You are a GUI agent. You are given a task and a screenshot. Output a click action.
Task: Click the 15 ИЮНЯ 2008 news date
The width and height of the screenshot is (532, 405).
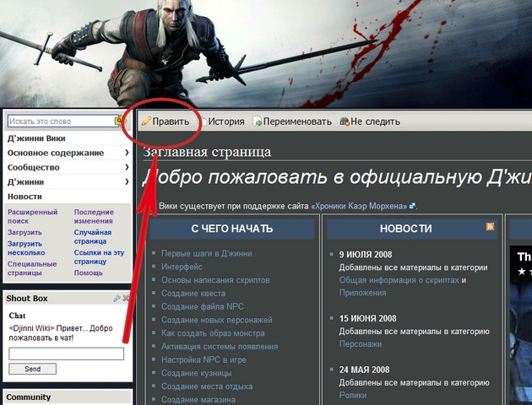pos(368,318)
